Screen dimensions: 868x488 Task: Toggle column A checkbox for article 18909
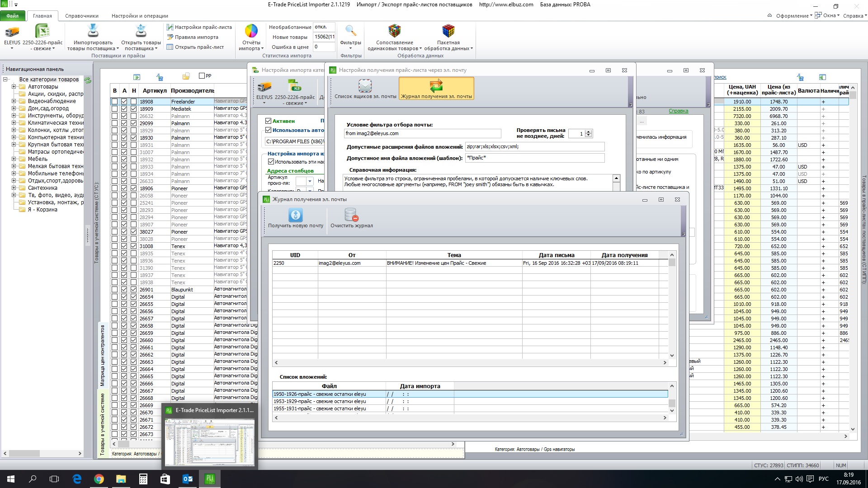(124, 109)
